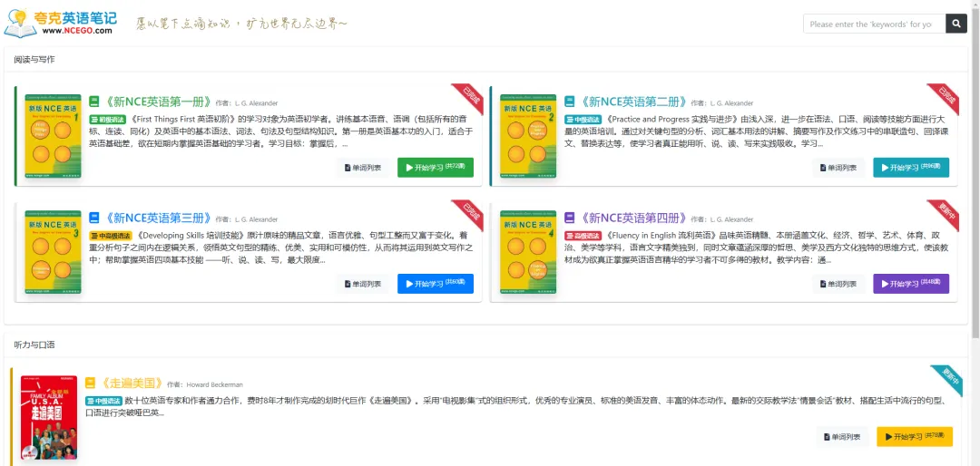The width and height of the screenshot is (980, 466).
Task: Focus the keywords search input field
Action: tap(875, 24)
